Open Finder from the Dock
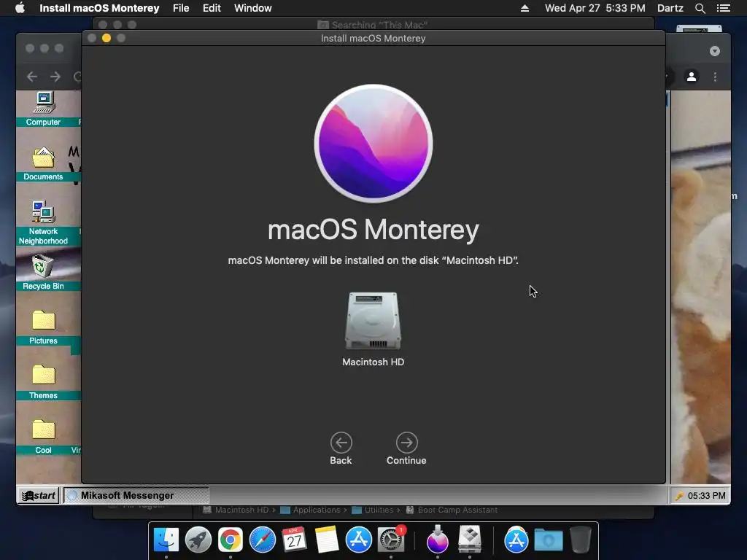Screen dimensions: 747x560 [166, 540]
